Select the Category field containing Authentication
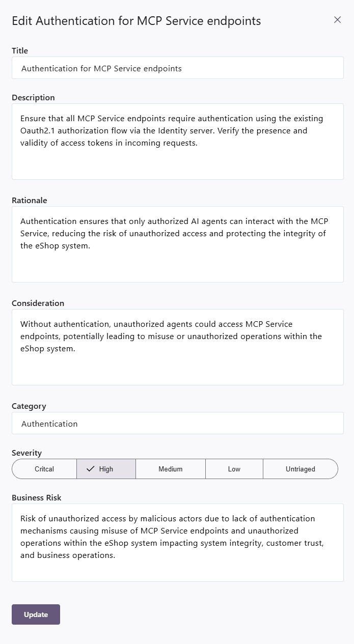The image size is (354, 644). point(177,424)
